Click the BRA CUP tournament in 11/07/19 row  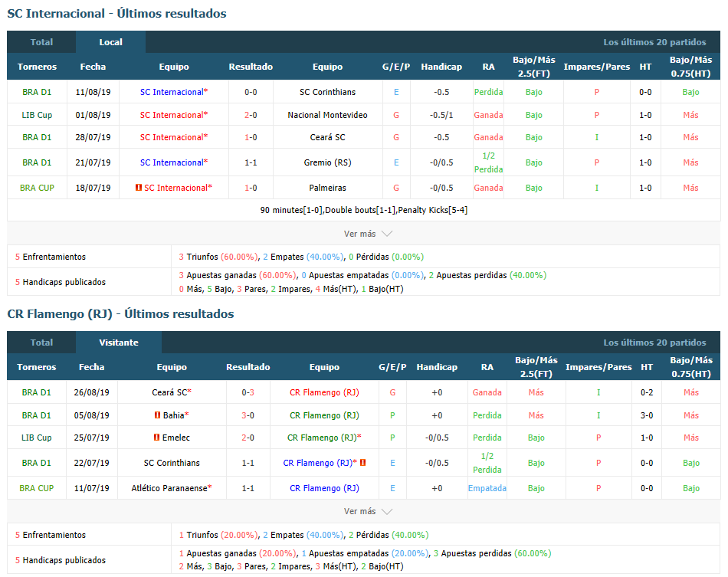[x=36, y=488]
